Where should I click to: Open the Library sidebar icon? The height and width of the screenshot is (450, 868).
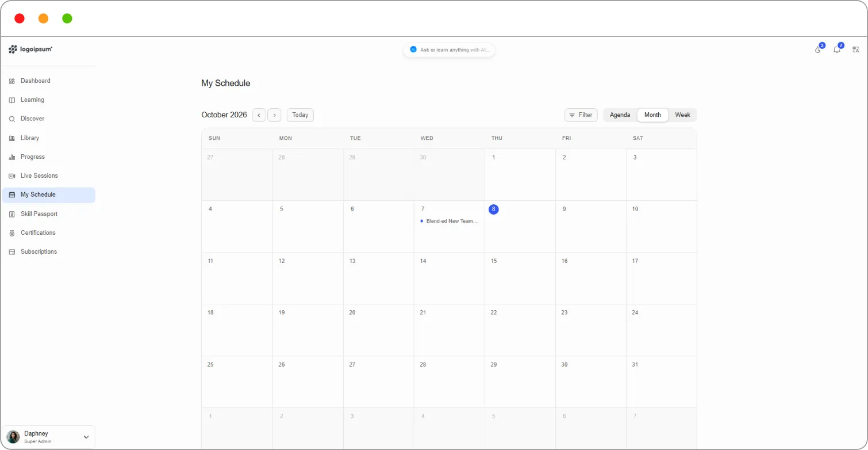12,138
